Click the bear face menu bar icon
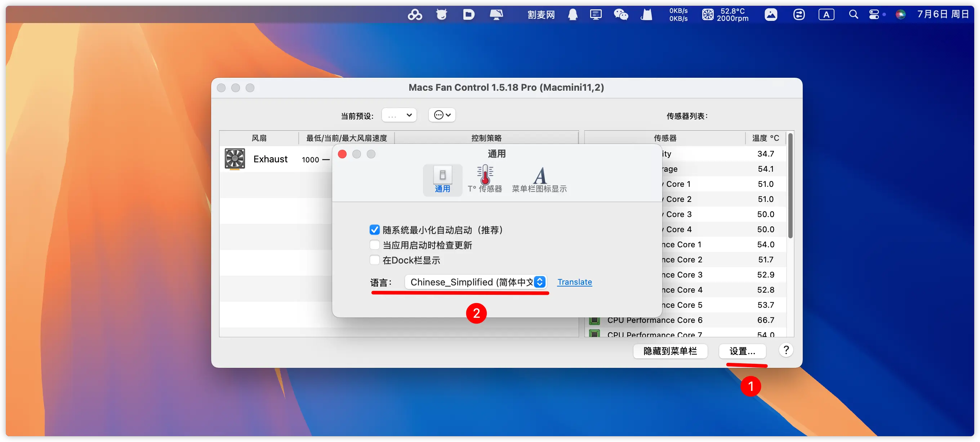Image resolution: width=980 pixels, height=442 pixels. pos(441,15)
